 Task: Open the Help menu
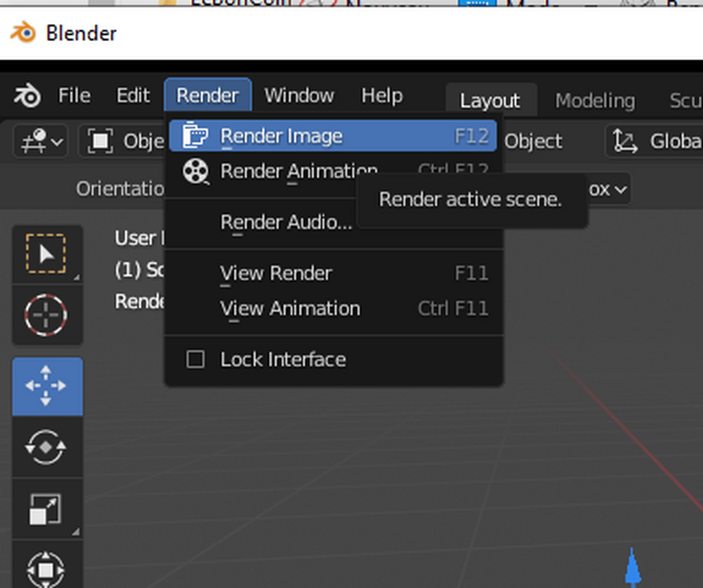coord(382,95)
